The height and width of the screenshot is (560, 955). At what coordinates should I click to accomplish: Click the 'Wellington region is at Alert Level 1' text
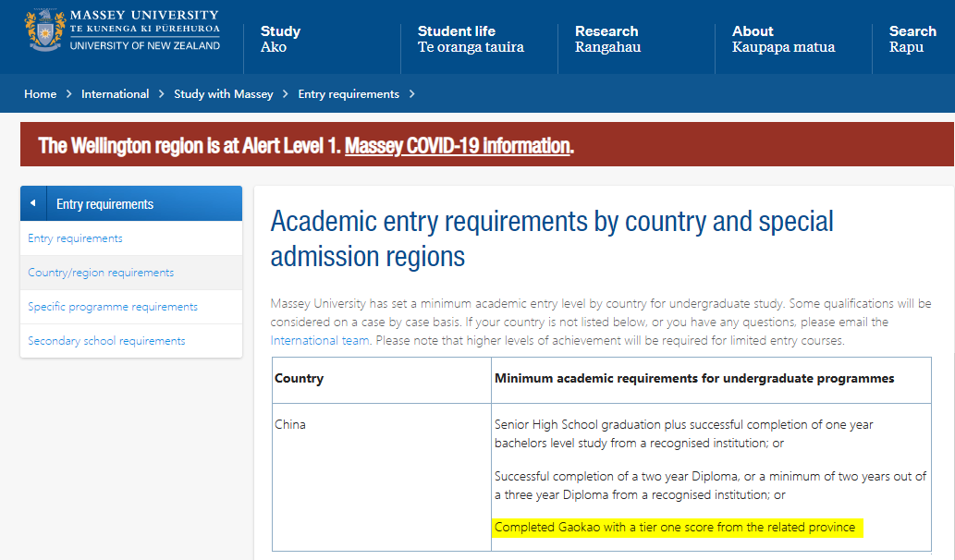point(190,145)
